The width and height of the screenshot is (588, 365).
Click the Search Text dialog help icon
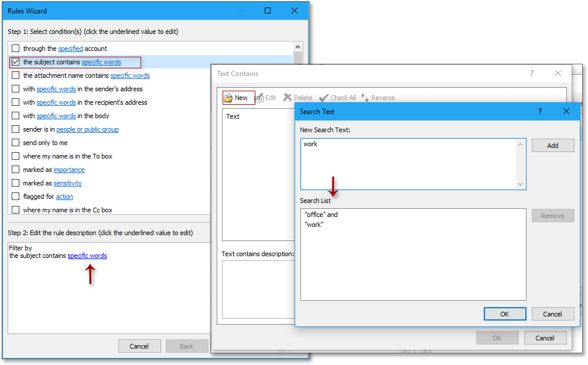click(x=539, y=111)
